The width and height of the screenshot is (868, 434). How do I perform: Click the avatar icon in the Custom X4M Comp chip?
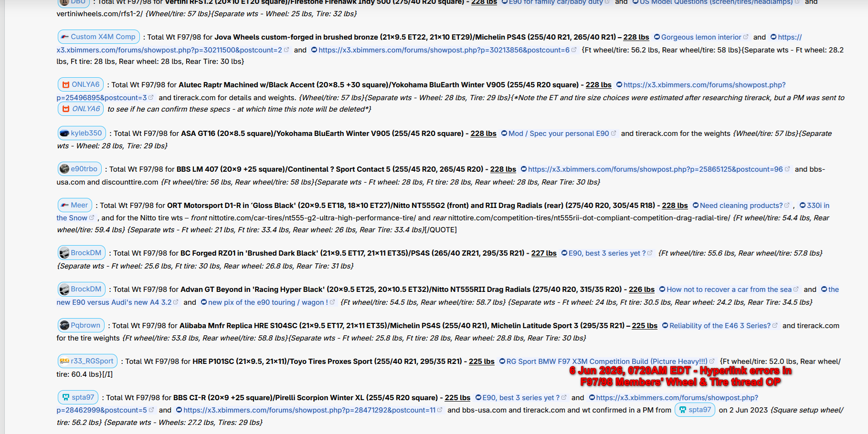tap(64, 37)
